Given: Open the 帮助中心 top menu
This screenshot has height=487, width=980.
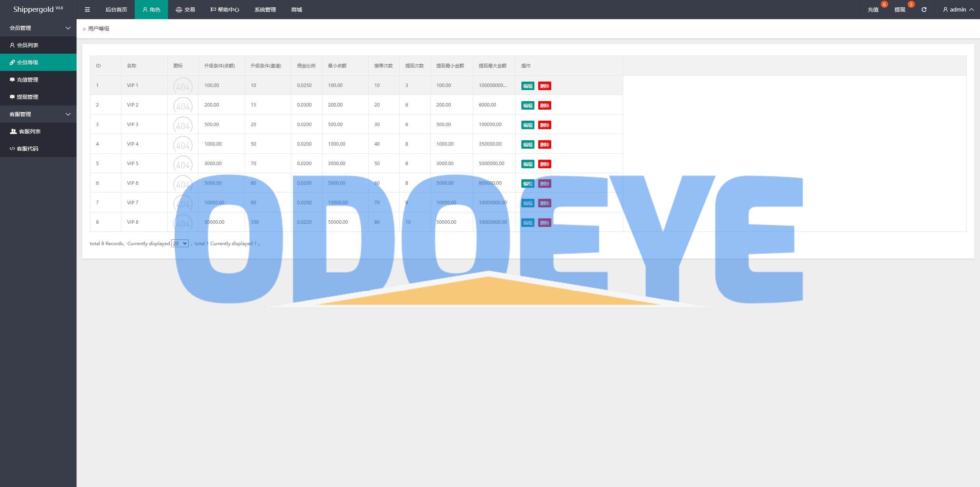Looking at the screenshot, I should pyautogui.click(x=225, y=10).
